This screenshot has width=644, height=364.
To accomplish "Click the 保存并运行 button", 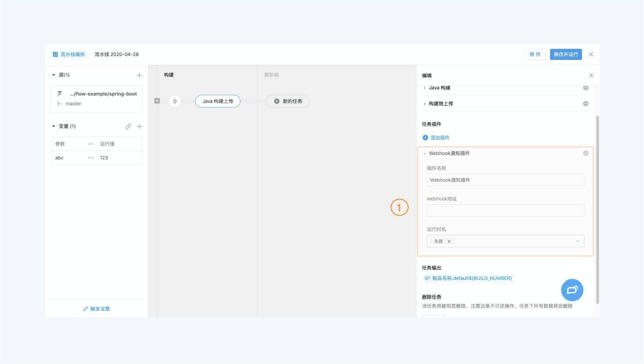I will (x=565, y=54).
